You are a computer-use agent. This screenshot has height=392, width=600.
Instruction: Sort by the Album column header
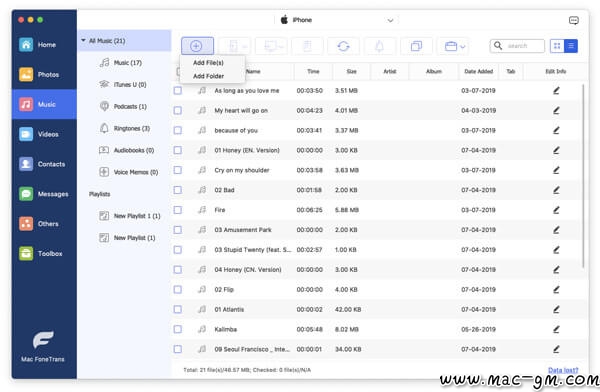[x=434, y=72]
